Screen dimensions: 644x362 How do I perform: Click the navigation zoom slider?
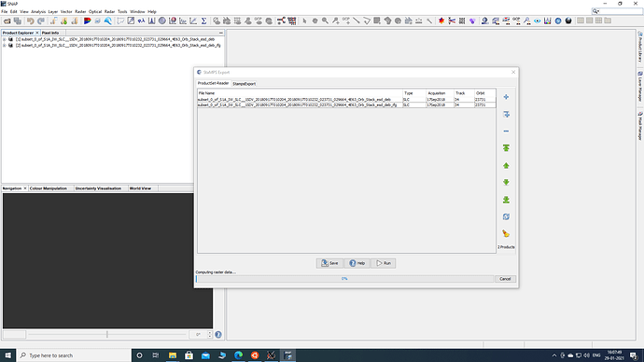(106, 335)
